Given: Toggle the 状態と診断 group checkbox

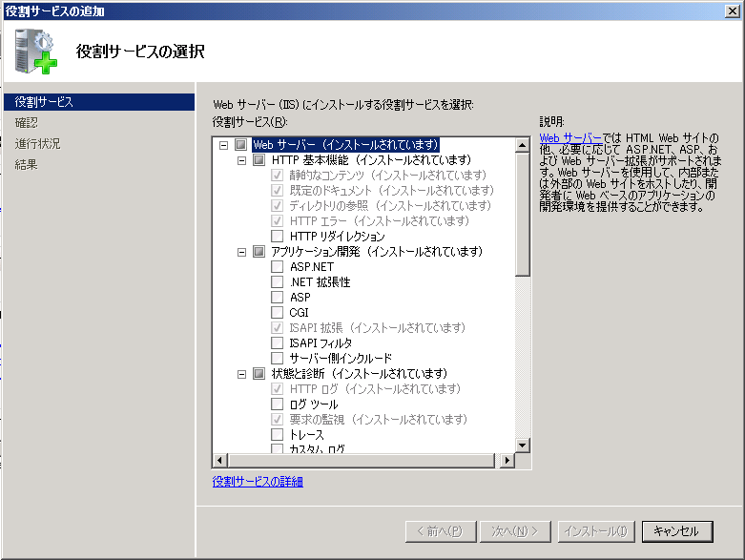Looking at the screenshot, I should click(259, 373).
